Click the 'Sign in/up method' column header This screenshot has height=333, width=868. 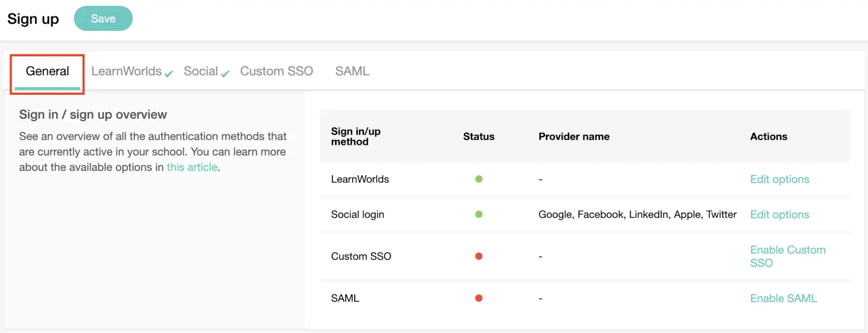[356, 136]
